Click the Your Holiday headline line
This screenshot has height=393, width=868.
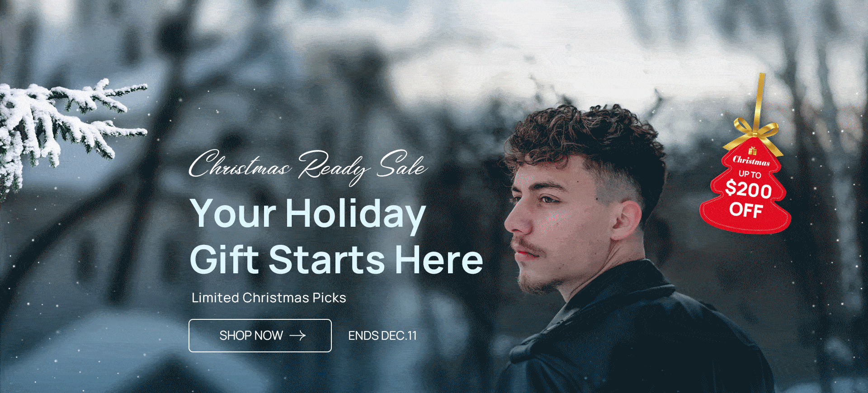click(308, 214)
